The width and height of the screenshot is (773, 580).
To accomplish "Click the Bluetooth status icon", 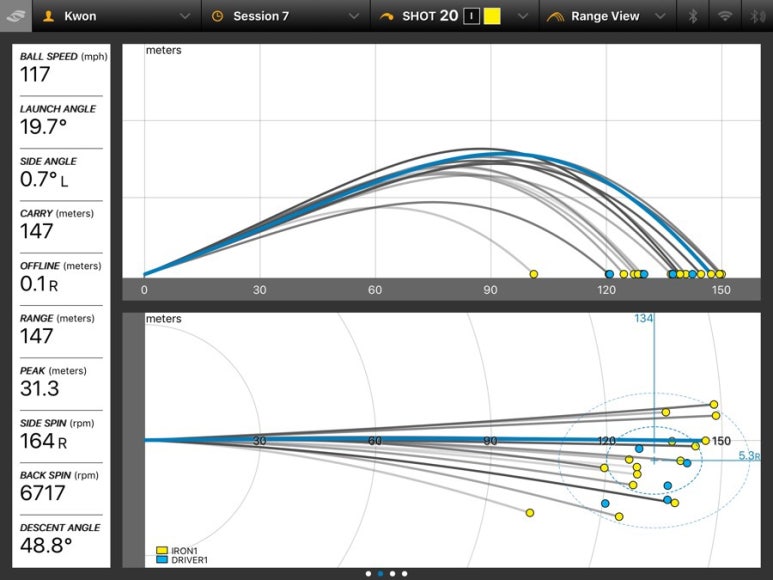I will click(693, 16).
